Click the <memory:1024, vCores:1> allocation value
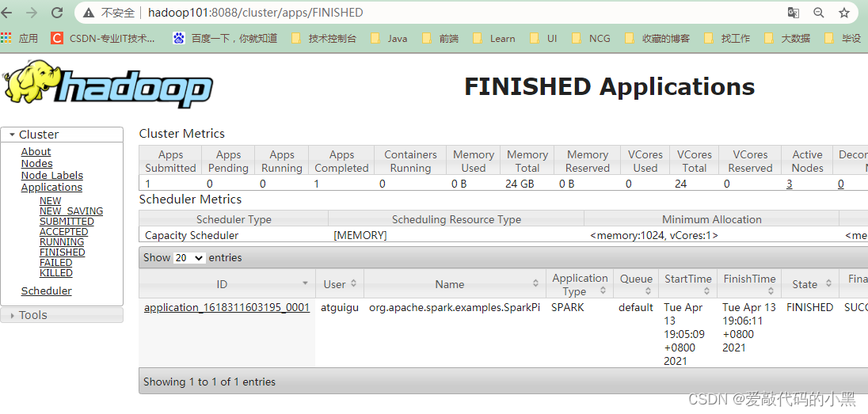Screen dimensions: 868x414 click(654, 235)
